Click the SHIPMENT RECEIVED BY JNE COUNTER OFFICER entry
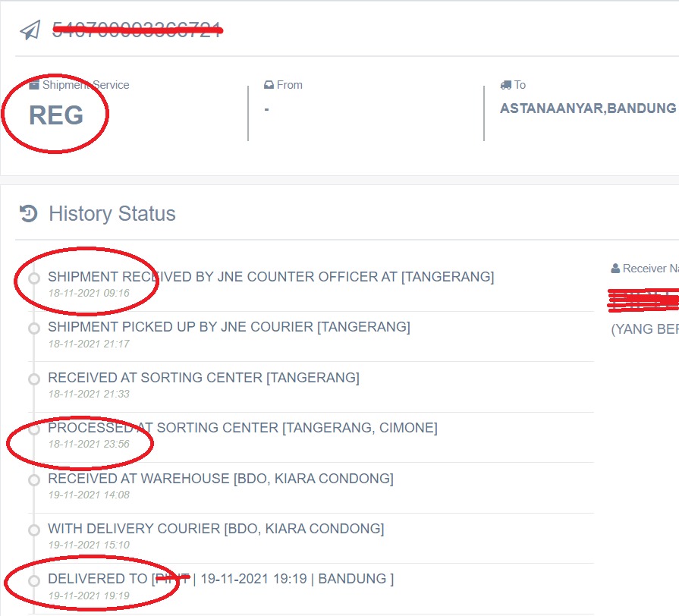 pos(271,277)
